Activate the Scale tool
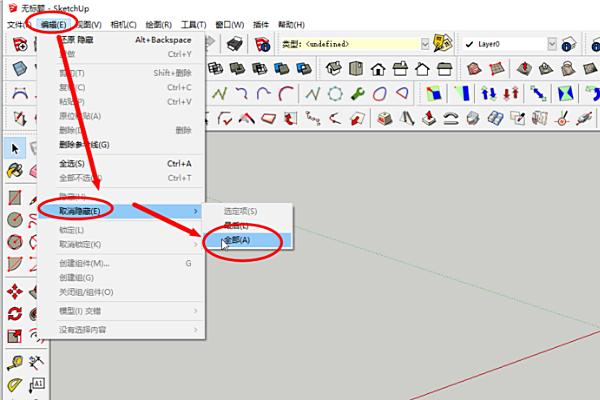 tap(15, 336)
